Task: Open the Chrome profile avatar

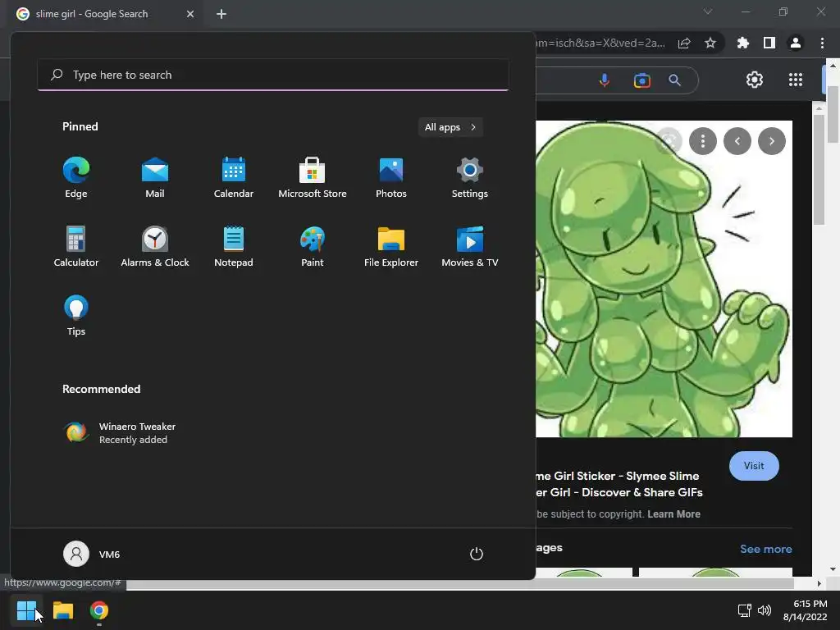Action: pyautogui.click(x=796, y=43)
